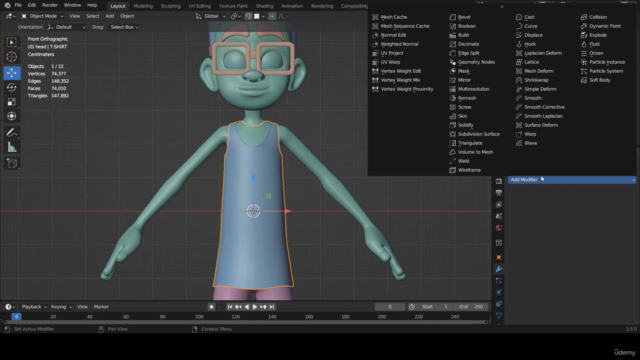The height and width of the screenshot is (360, 640).
Task: Select the Measure tool
Action: 11,147
